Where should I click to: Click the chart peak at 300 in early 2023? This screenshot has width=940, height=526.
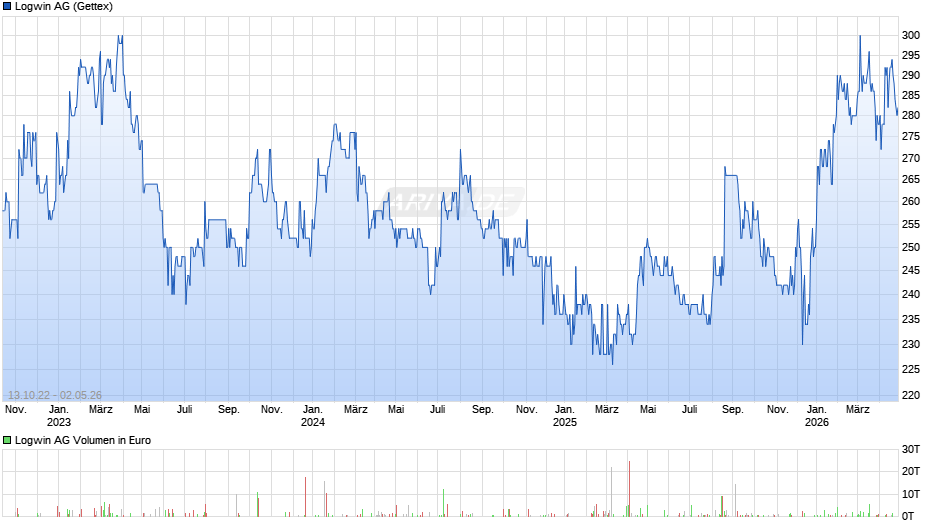pyautogui.click(x=120, y=37)
